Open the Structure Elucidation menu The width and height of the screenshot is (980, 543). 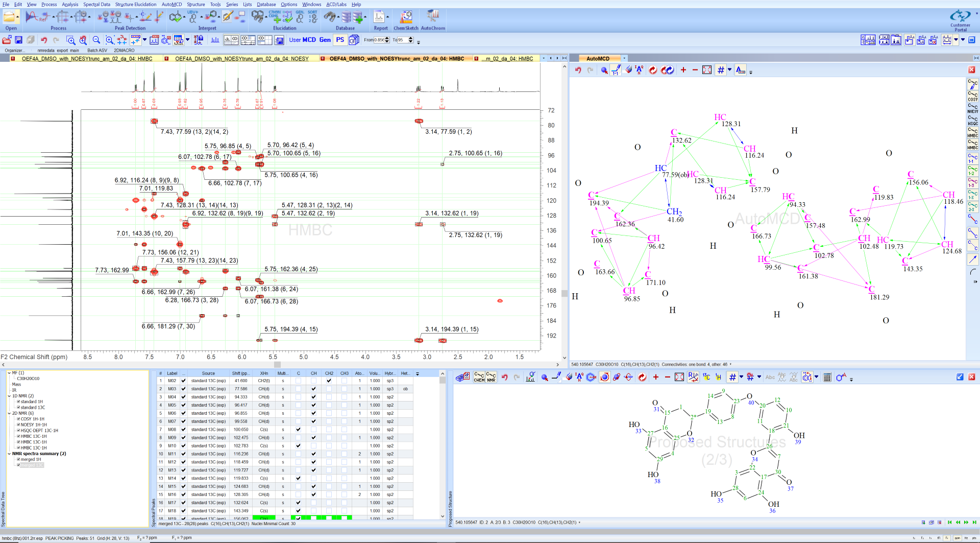(135, 4)
